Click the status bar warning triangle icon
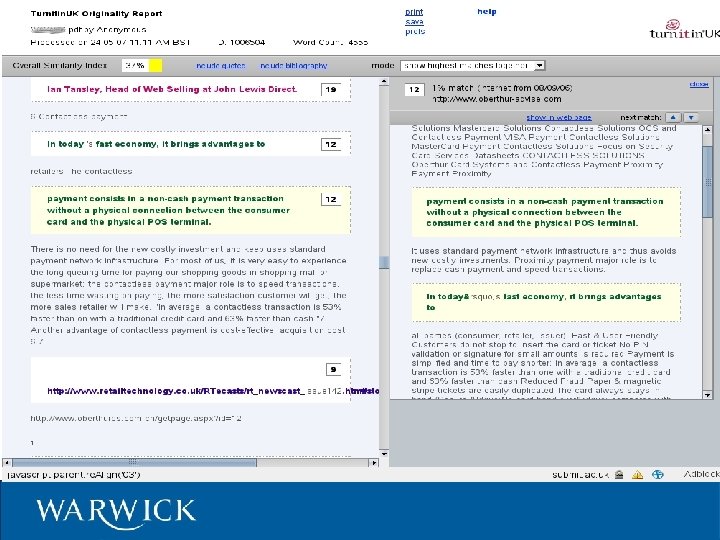This screenshot has height=540, width=720. [x=637, y=474]
